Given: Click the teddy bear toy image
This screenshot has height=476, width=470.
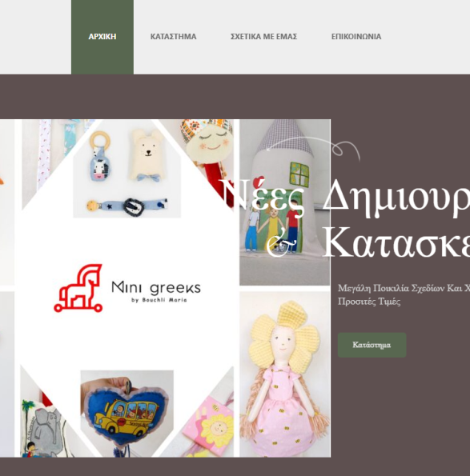Looking at the screenshot, I should 147,155.
